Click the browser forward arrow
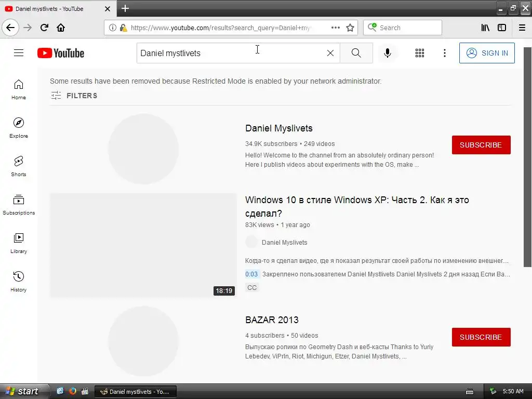 pos(28,28)
